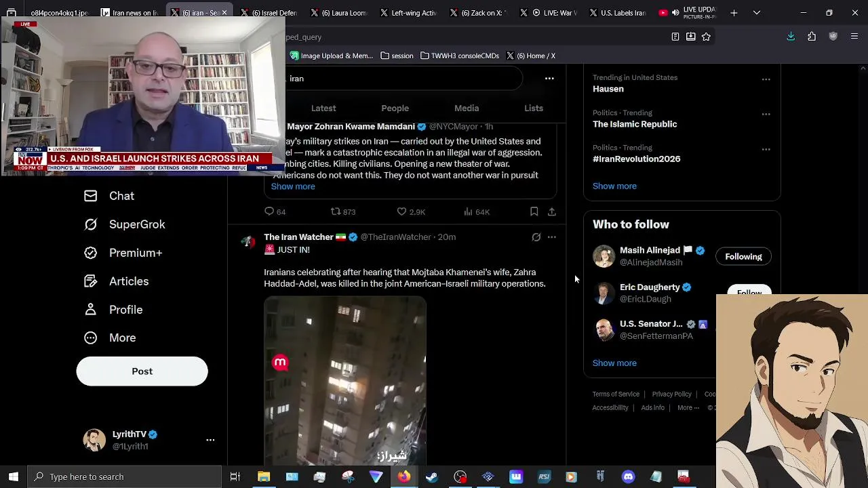Switch to Israel Defense browser tab
This screenshot has width=868, height=488.
[268, 13]
